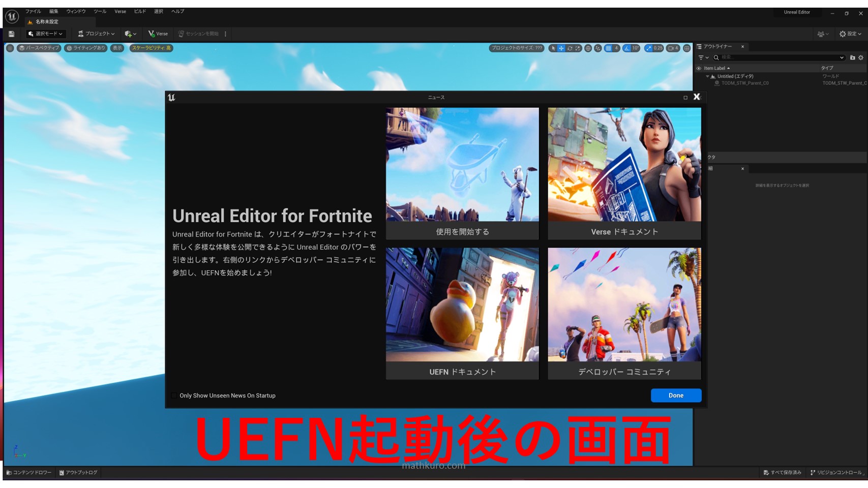Open the プロジェクト dropdown
The width and height of the screenshot is (868, 488).
96,34
